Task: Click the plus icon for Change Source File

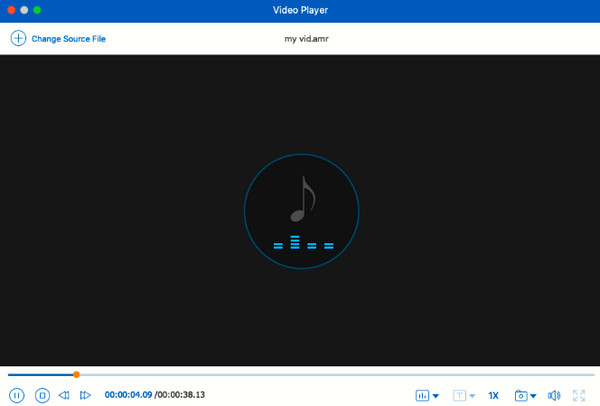Action: click(x=18, y=38)
